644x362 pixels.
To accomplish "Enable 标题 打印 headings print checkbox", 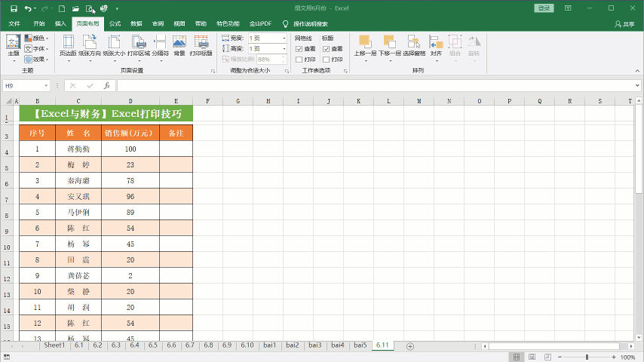I will click(x=326, y=59).
